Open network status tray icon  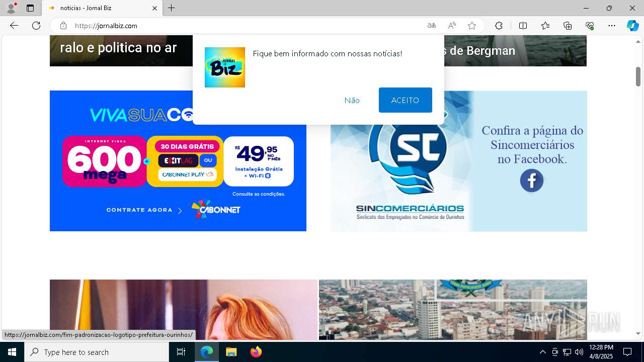click(x=567, y=352)
